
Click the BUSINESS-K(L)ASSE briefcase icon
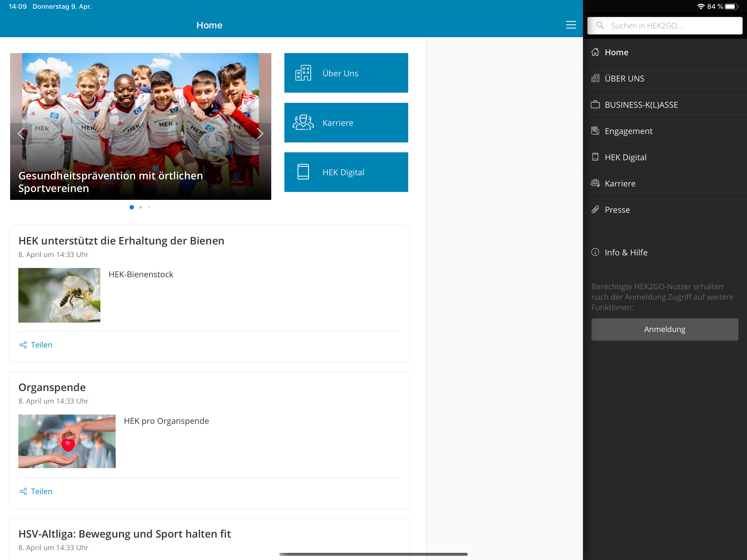point(595,105)
